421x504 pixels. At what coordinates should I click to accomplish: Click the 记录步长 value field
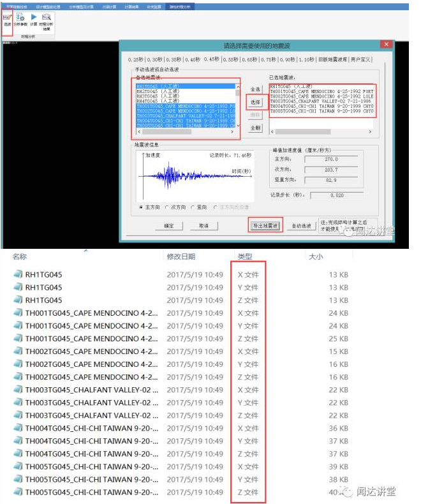pos(337,195)
